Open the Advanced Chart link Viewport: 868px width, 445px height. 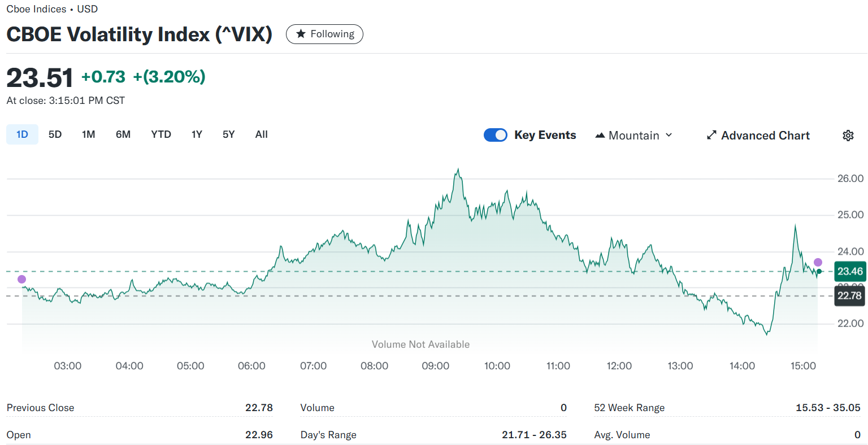pyautogui.click(x=758, y=136)
